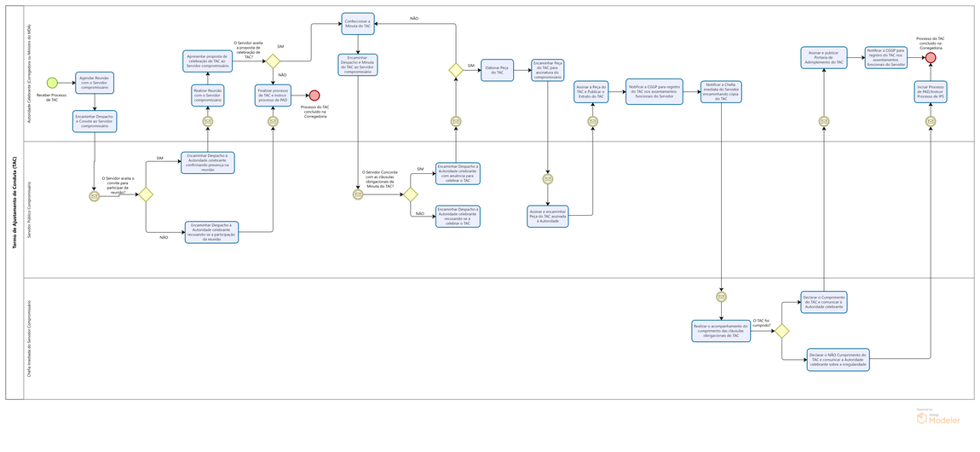This screenshot has height=452, width=980.
Task: Select task Declarar o NÃO Cumprimento do TAC
Action: click(x=839, y=359)
